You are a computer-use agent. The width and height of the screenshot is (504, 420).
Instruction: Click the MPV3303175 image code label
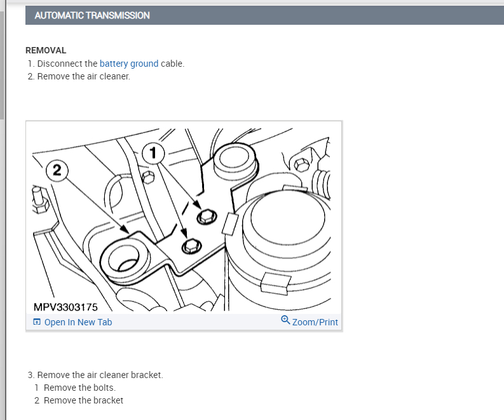[65, 307]
